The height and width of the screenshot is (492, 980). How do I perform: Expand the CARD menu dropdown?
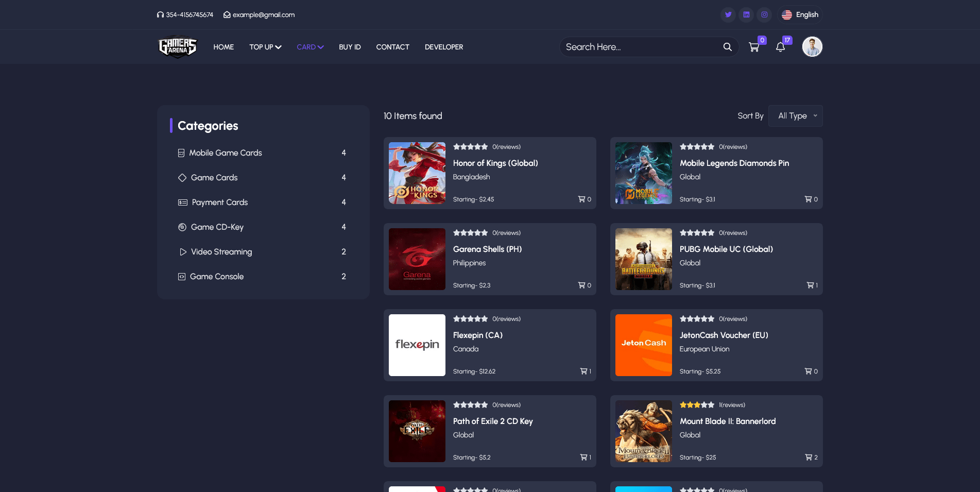pyautogui.click(x=310, y=47)
